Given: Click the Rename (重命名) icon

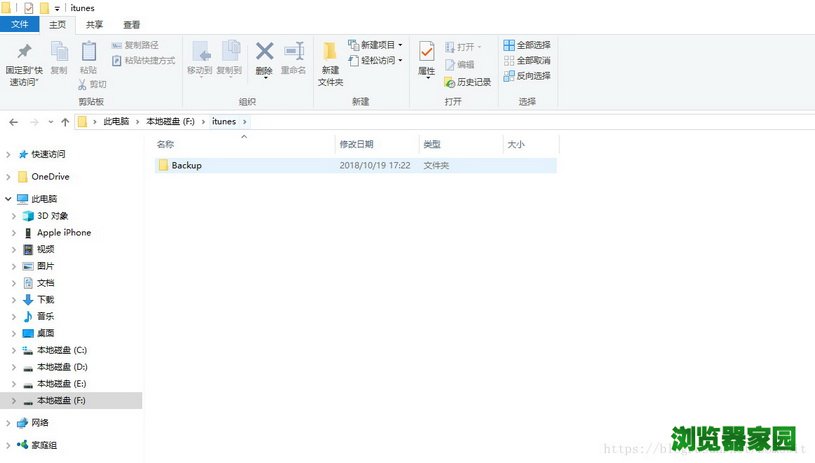Looking at the screenshot, I should [x=293, y=53].
